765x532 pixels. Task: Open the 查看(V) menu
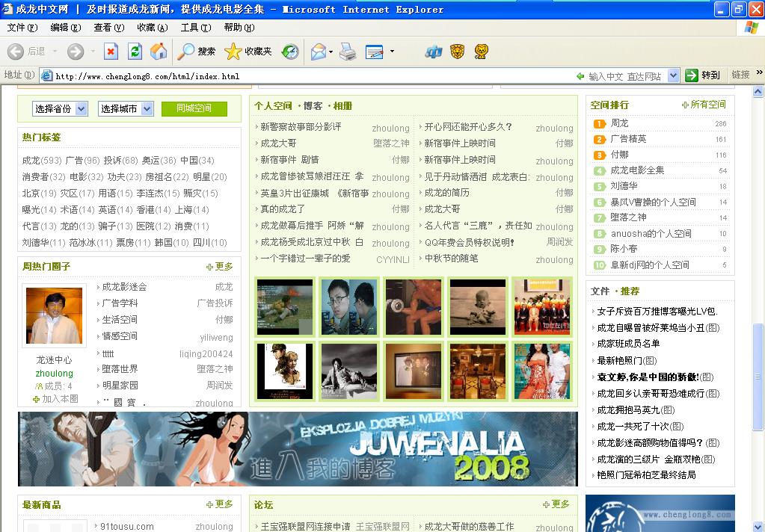(108, 28)
